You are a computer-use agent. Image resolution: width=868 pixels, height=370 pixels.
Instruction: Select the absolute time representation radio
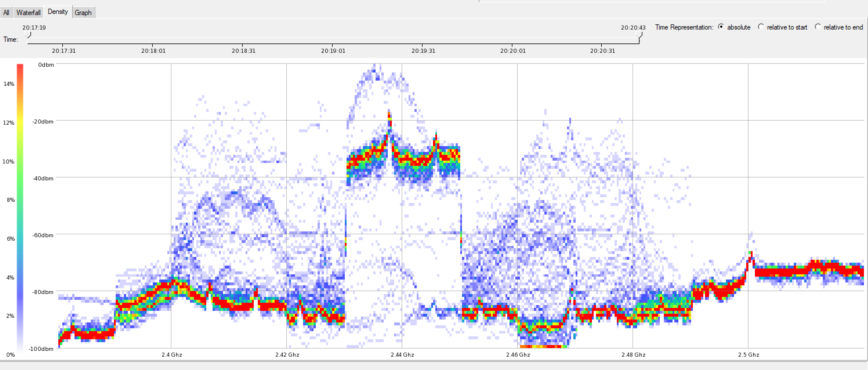pos(721,27)
